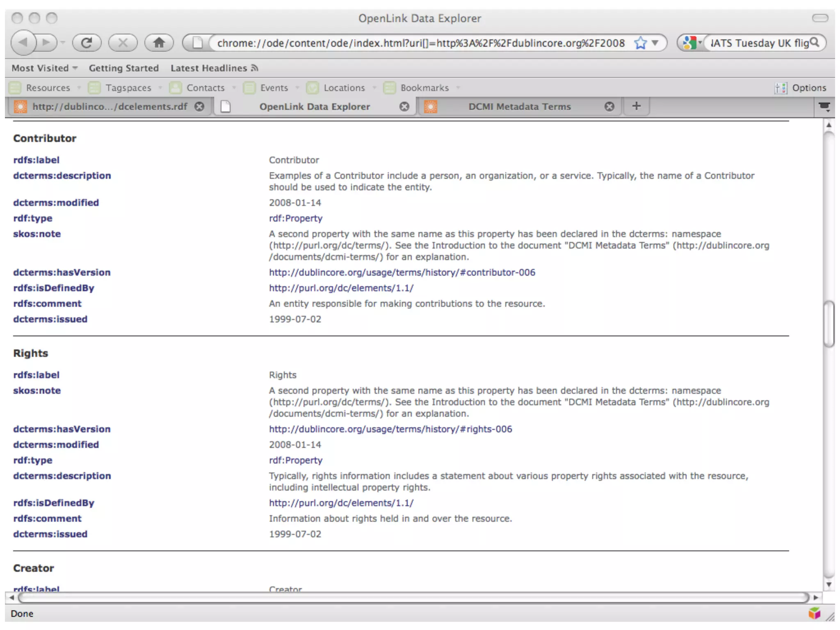Close the DCMI Metadata Terms tab

pos(609,107)
